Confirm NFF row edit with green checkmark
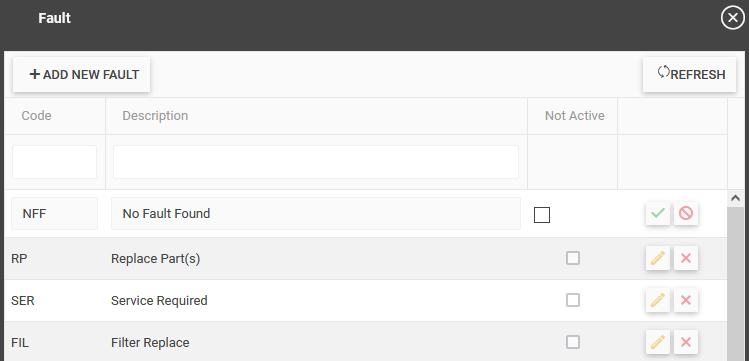Image resolution: width=749 pixels, height=361 pixels. pyautogui.click(x=658, y=213)
